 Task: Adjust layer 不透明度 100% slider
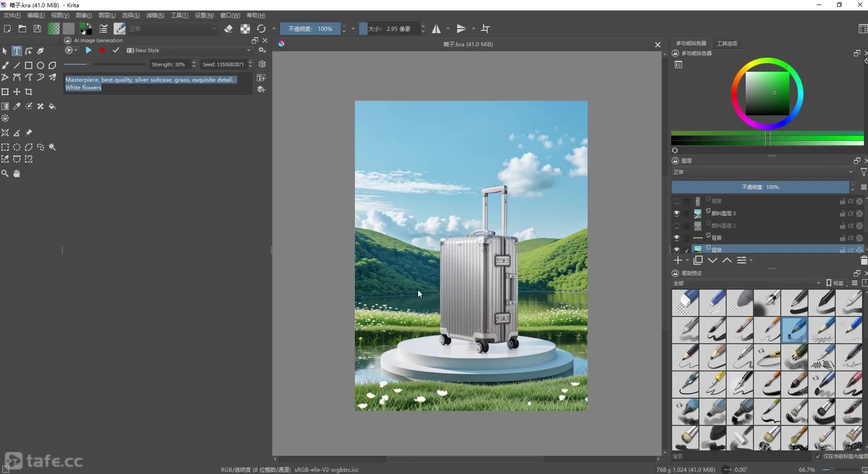pos(760,187)
